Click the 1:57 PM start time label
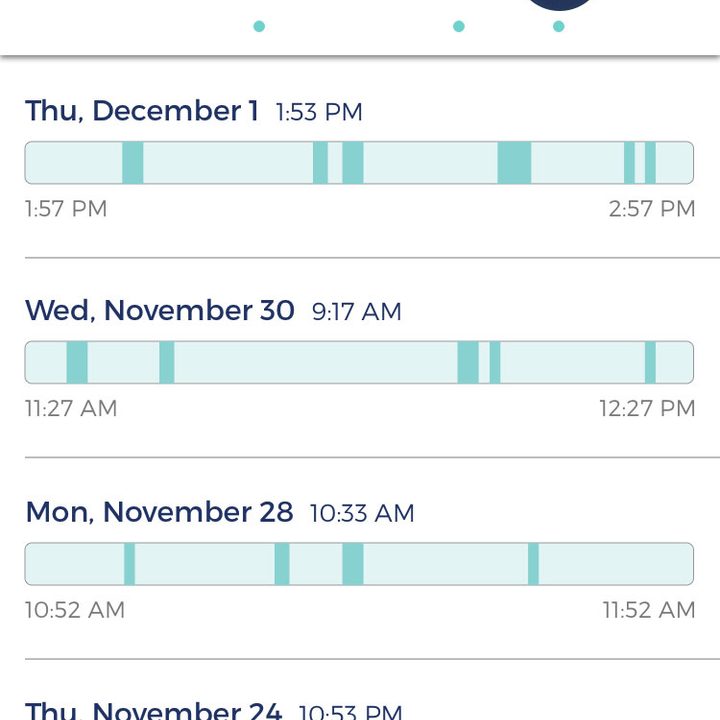720x720 pixels. [x=66, y=209]
